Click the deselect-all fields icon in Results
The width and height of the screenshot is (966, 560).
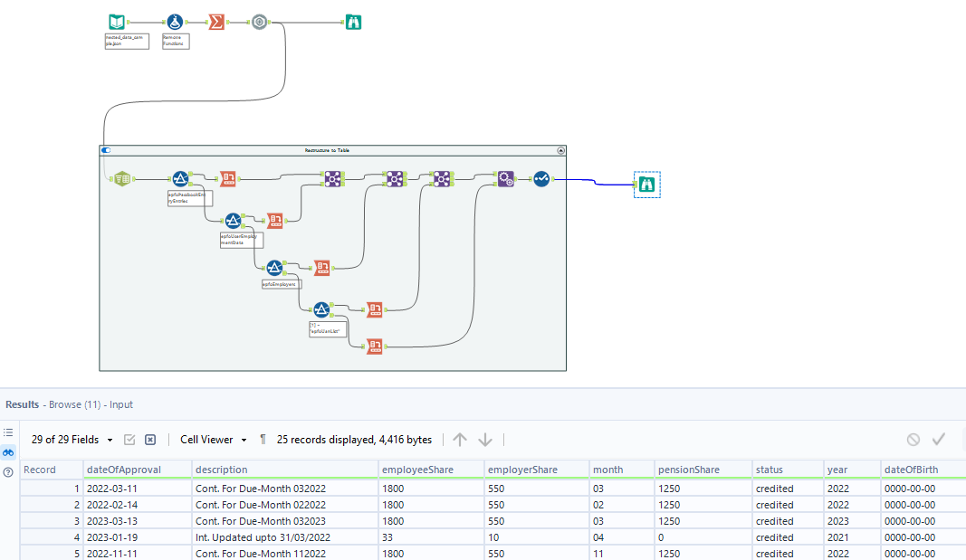click(x=150, y=440)
